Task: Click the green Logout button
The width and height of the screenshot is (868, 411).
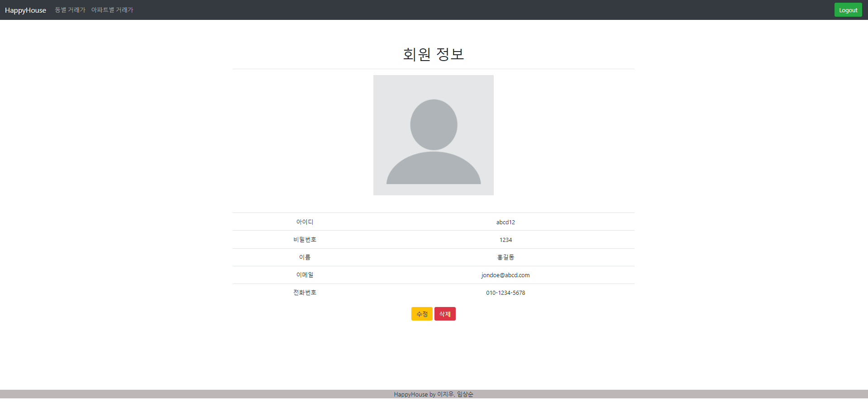Action: pyautogui.click(x=848, y=9)
